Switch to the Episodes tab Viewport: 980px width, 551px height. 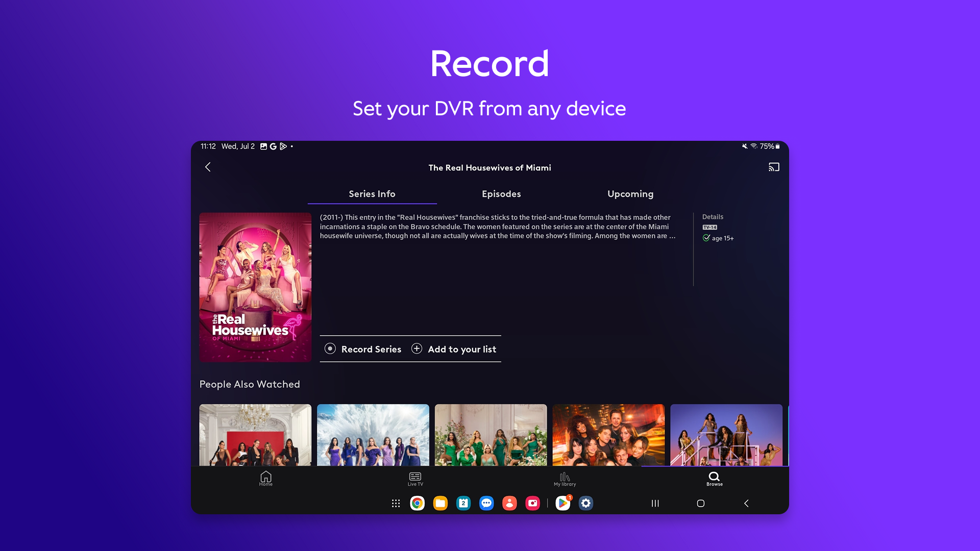[501, 194]
